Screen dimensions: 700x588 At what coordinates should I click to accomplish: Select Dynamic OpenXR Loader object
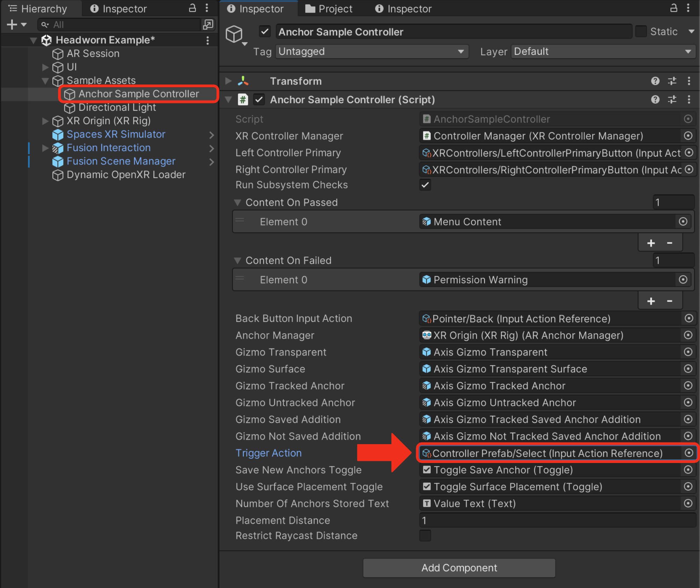pos(126,175)
